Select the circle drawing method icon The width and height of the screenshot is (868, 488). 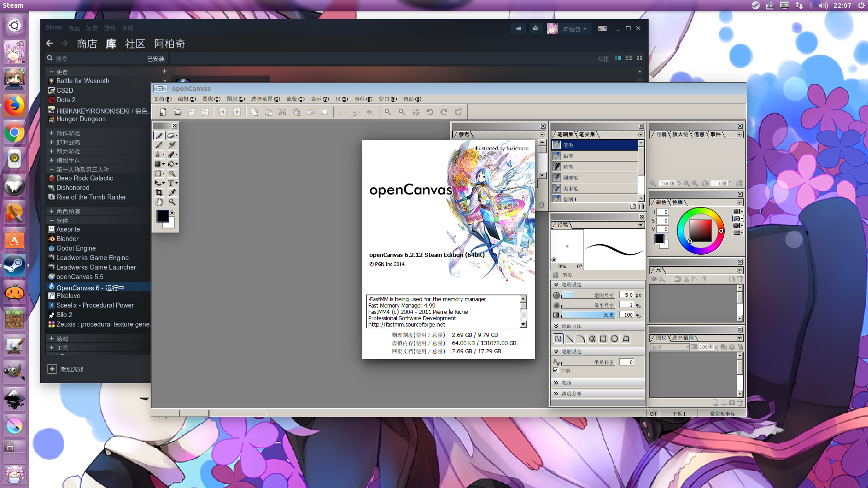(x=614, y=339)
